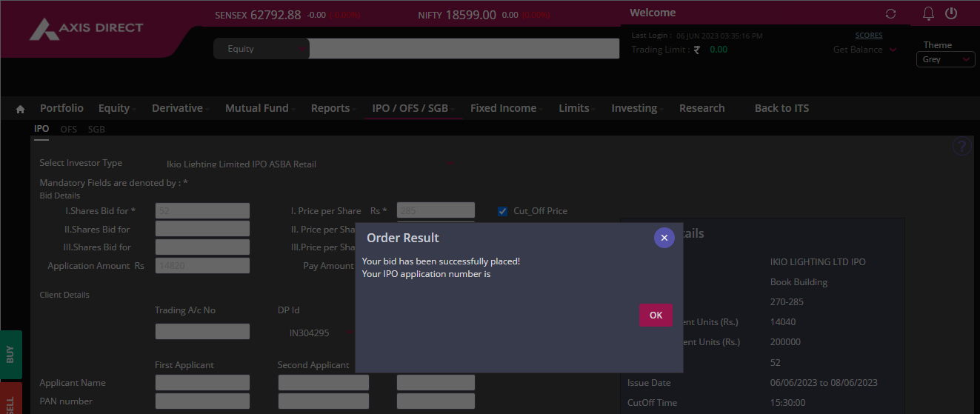
Task: Open the Equity search category dropdown
Action: pos(261,49)
